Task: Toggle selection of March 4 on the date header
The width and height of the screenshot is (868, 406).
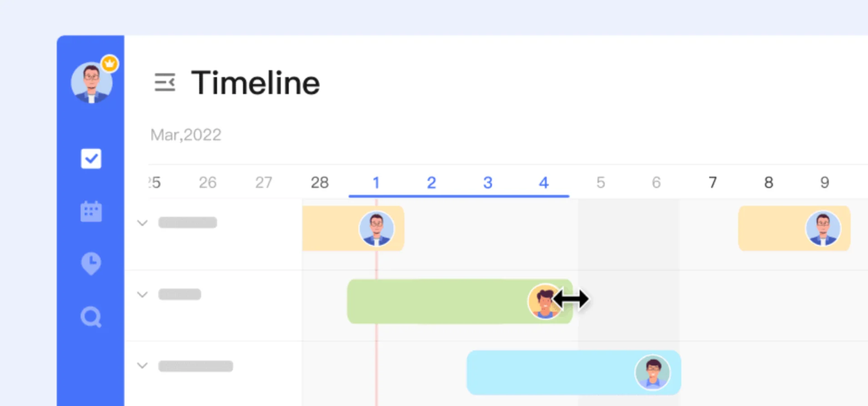Action: coord(543,182)
